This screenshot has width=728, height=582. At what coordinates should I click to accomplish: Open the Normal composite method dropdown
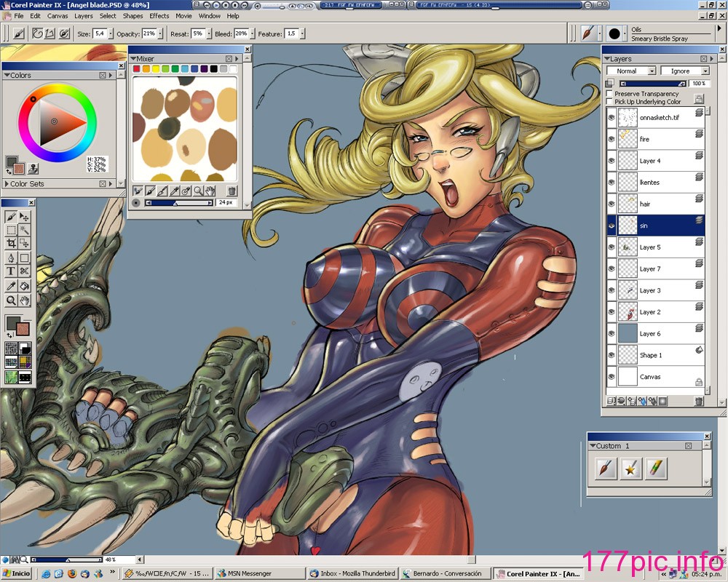(631, 71)
